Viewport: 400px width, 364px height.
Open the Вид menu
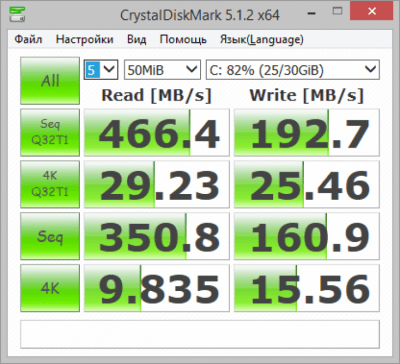(x=136, y=39)
